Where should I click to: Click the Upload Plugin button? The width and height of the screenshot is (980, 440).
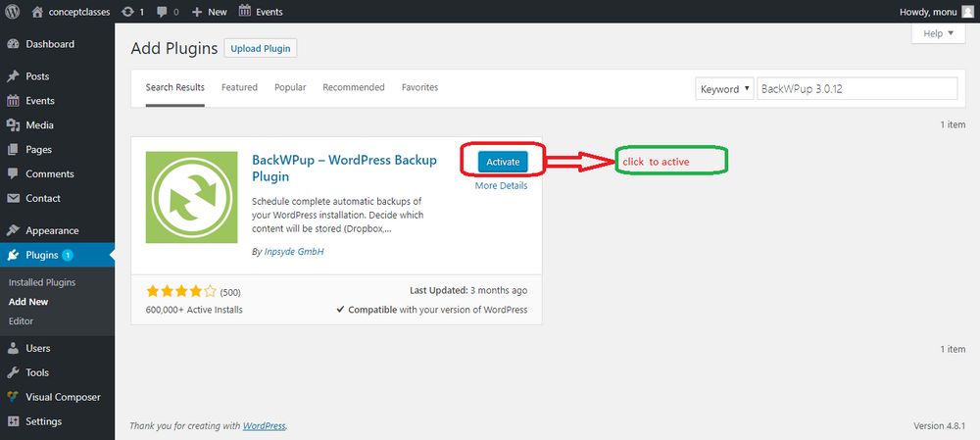coord(261,48)
